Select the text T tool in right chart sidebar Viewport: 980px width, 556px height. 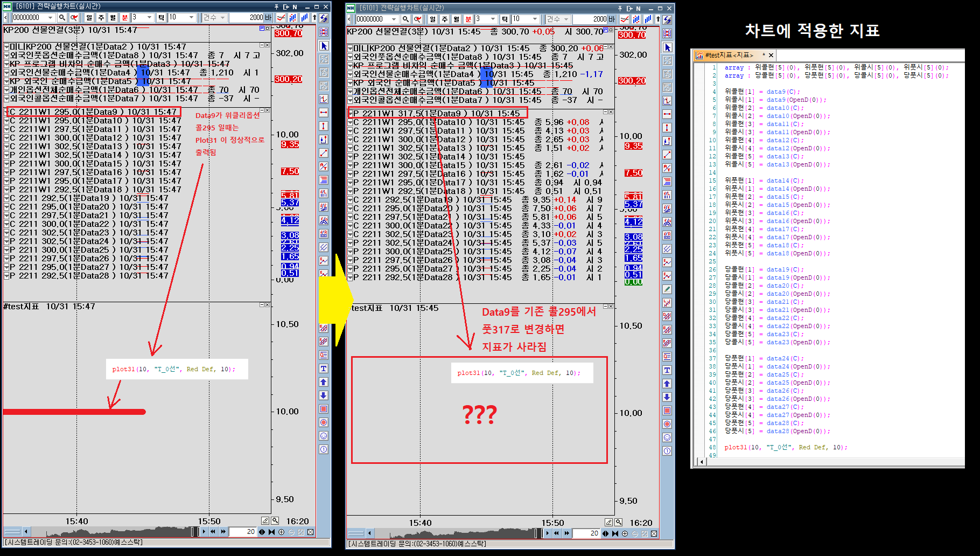(x=667, y=370)
